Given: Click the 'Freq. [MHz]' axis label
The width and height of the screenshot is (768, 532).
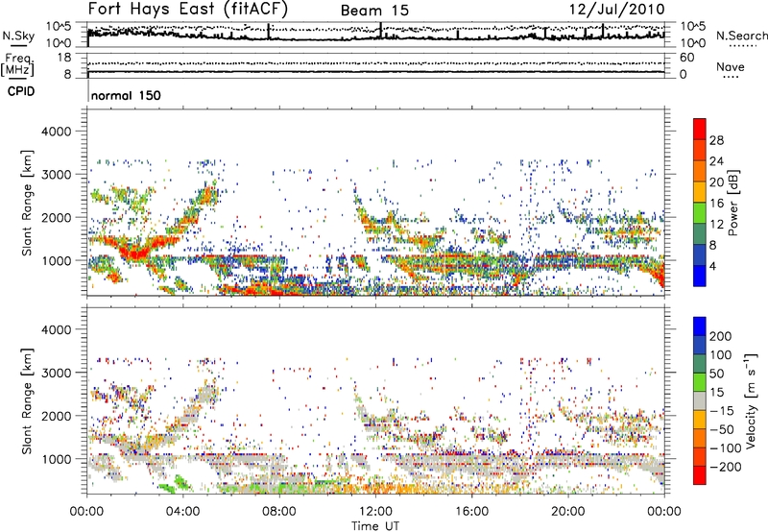Looking at the screenshot, I should (x=18, y=65).
